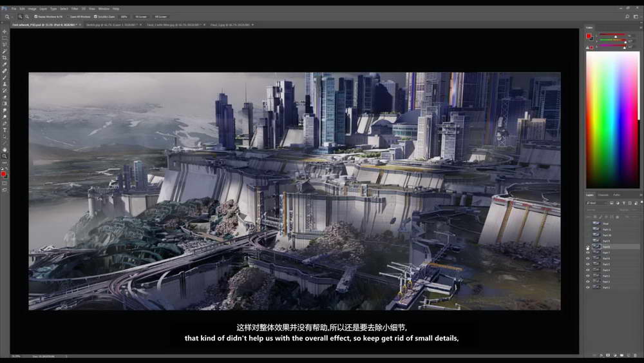Open the layer blend mode dropdown
This screenshot has width=644, height=363.
click(601, 210)
